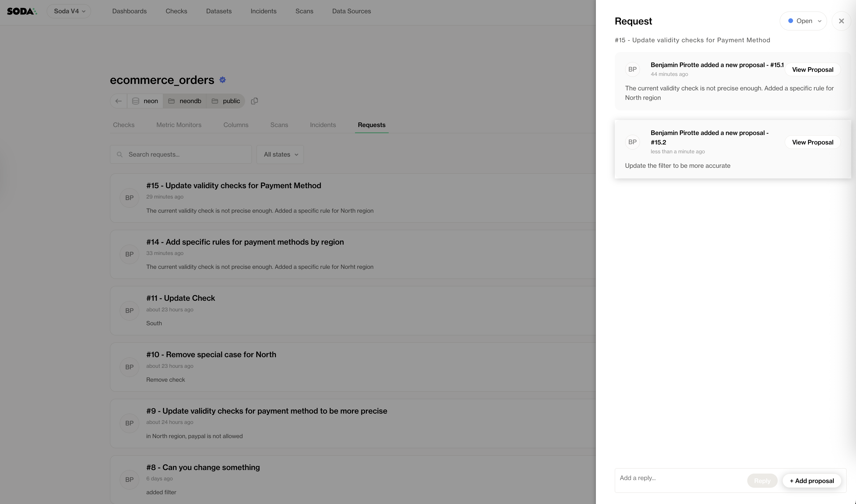
Task: Open the Soda V4 organization dropdown
Action: click(x=69, y=11)
